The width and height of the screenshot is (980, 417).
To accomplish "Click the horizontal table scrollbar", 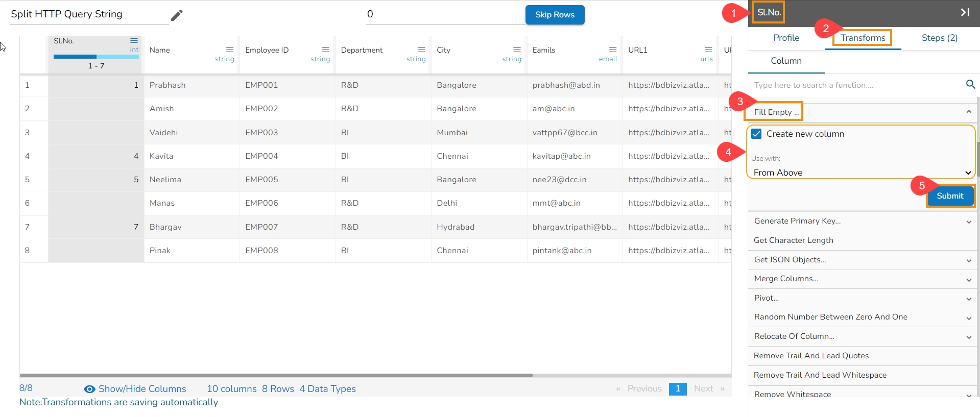I will coord(276,375).
